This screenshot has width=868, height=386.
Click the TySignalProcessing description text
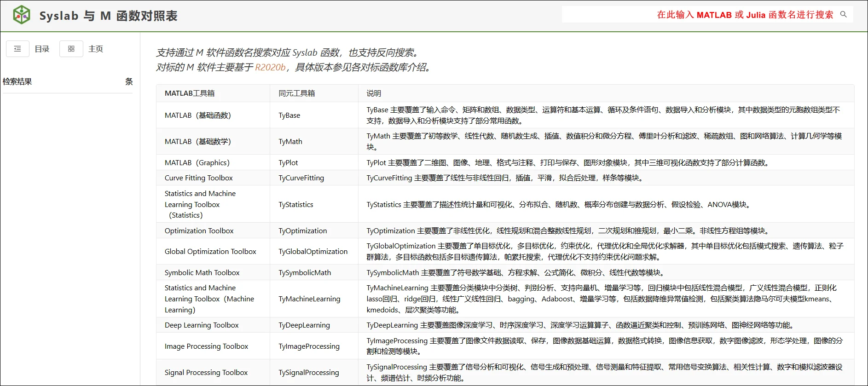point(605,372)
